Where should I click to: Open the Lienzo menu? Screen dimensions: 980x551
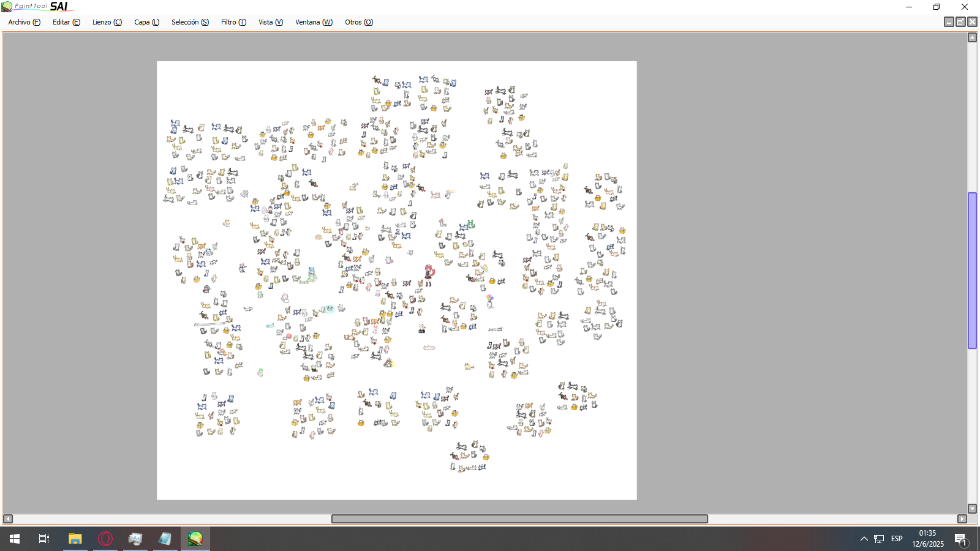coord(107,22)
